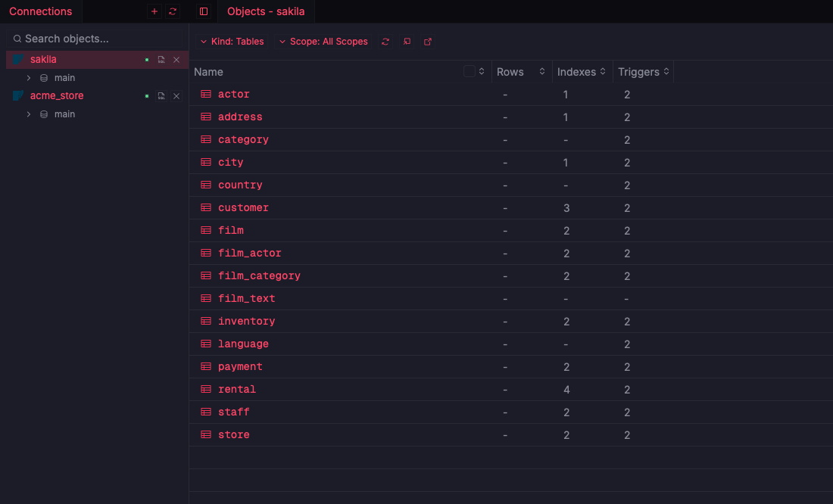The image size is (833, 504).
Task: Click the database icon under sakila
Action: (x=44, y=78)
